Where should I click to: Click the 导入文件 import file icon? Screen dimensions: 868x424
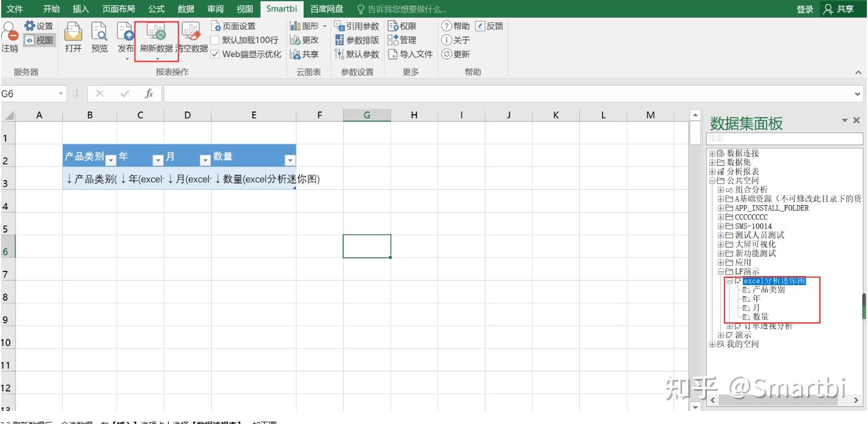[416, 54]
